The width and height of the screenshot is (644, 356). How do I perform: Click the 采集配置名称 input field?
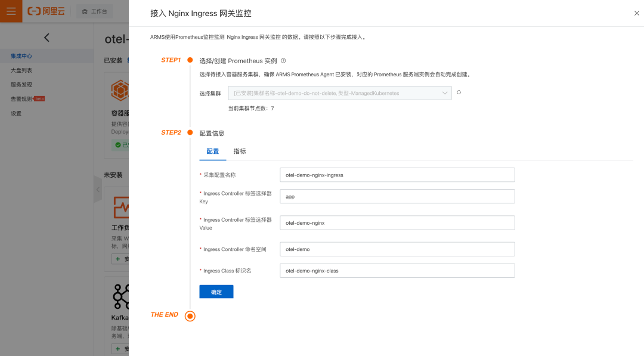[x=397, y=175]
